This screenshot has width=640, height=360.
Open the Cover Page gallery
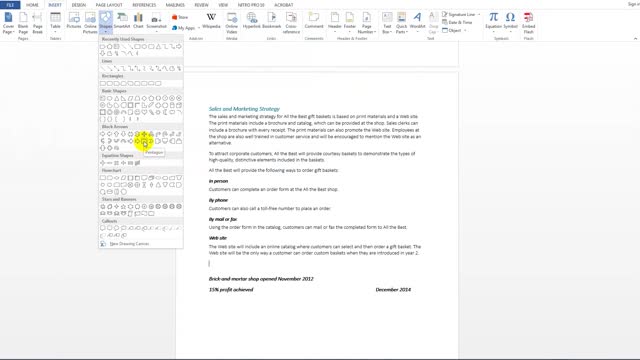(8, 23)
